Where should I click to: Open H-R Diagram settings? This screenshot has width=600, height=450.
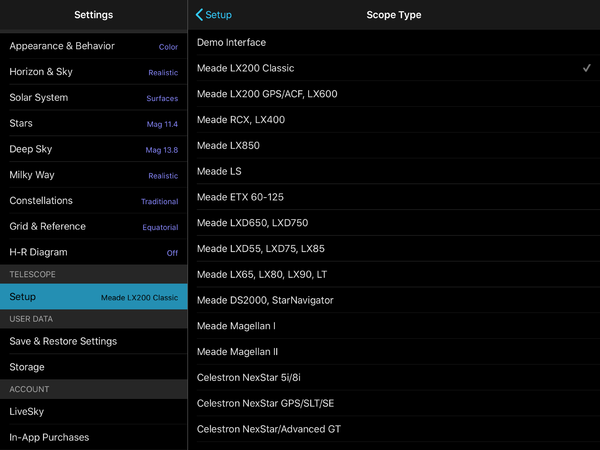(94, 252)
